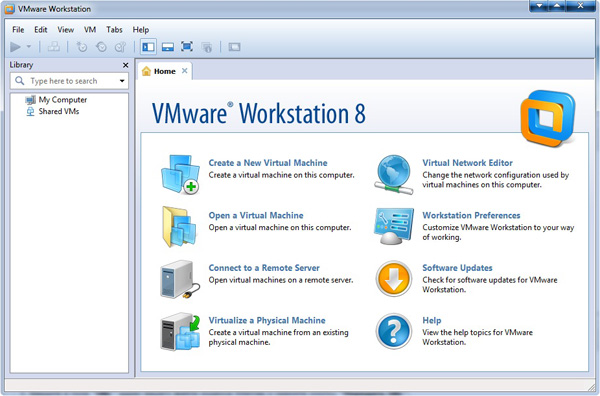Minimize the VMware Workstation window
Viewport: 600px width, 396px height.
pos(539,6)
